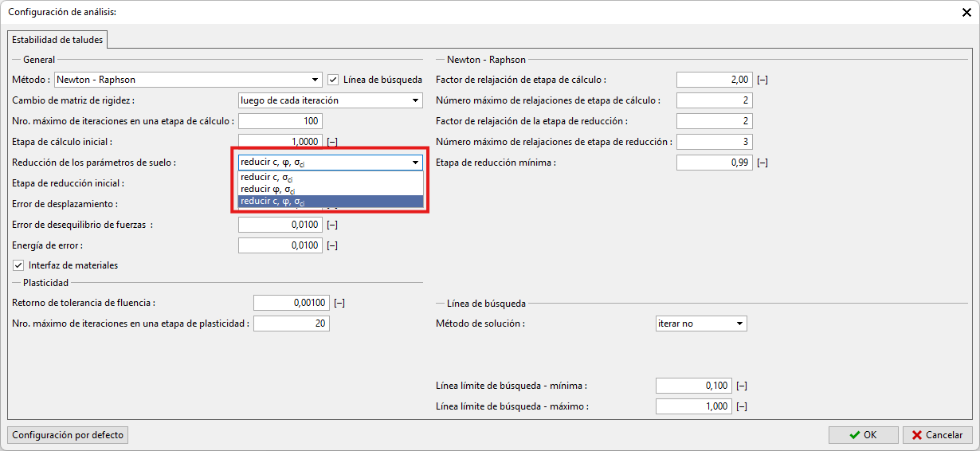Click Configuración por defecto button
Image resolution: width=980 pixels, height=451 pixels.
pyautogui.click(x=68, y=435)
